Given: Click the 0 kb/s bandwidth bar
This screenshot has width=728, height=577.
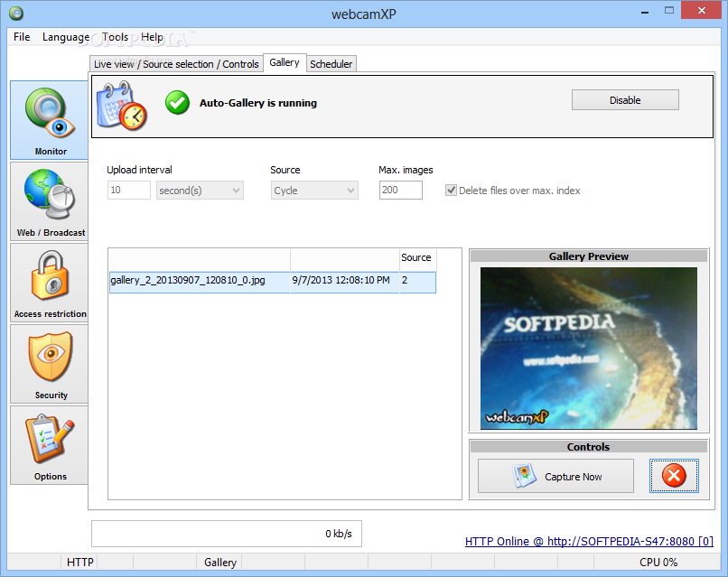Looking at the screenshot, I should 227,534.
